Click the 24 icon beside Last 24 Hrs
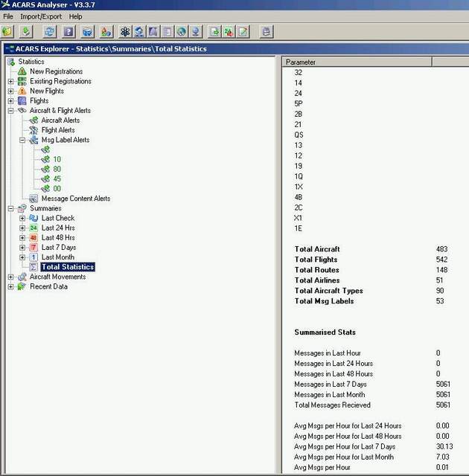The width and height of the screenshot is (469, 476). coord(33,228)
